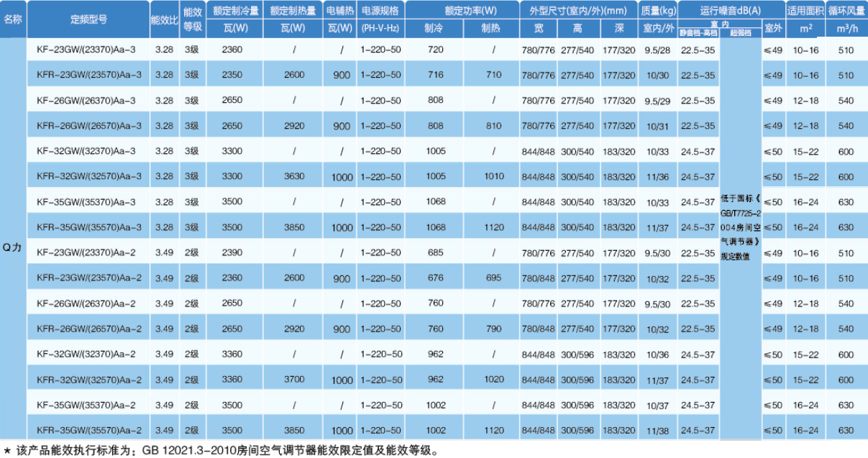Select the 685 cooling power value

(436, 253)
